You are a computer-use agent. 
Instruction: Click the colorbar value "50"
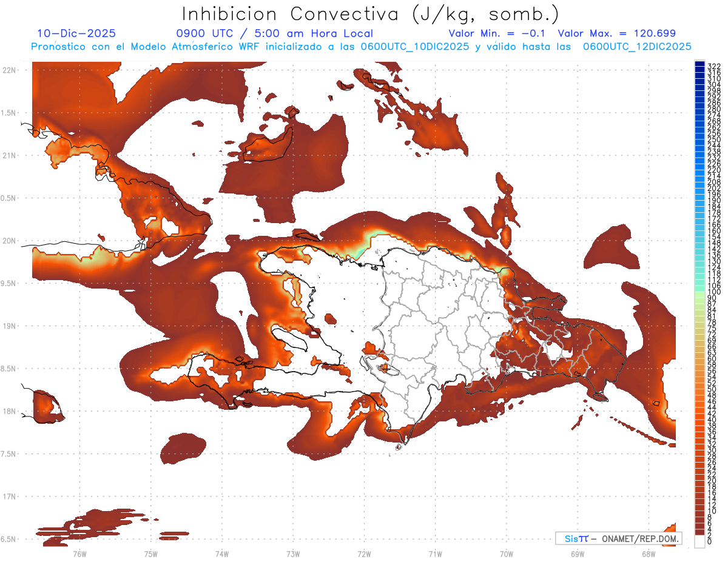pos(712,389)
